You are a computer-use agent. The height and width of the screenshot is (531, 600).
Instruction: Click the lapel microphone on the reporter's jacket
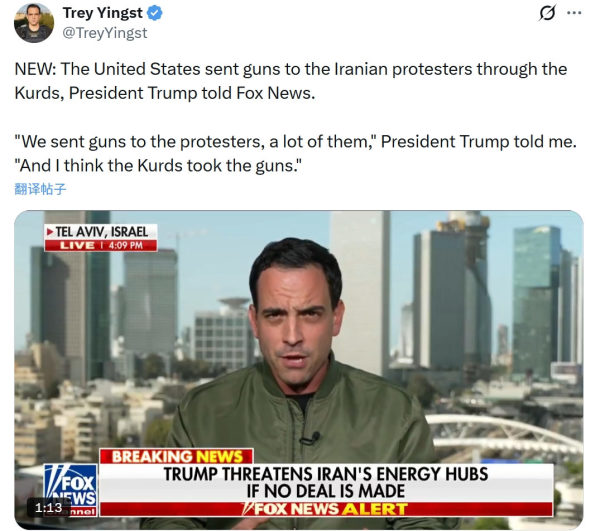coord(311,438)
